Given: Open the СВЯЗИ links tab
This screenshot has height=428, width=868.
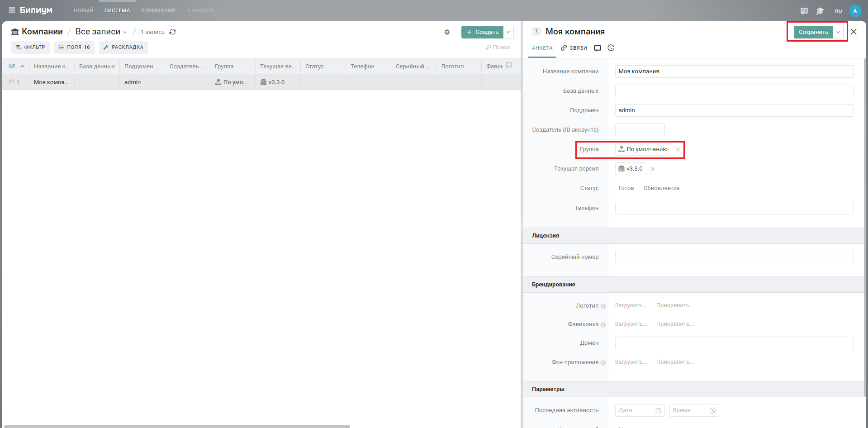Looking at the screenshot, I should click(574, 48).
